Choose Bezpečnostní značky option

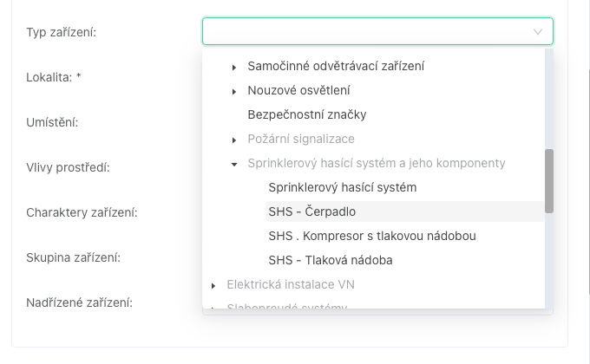point(307,114)
